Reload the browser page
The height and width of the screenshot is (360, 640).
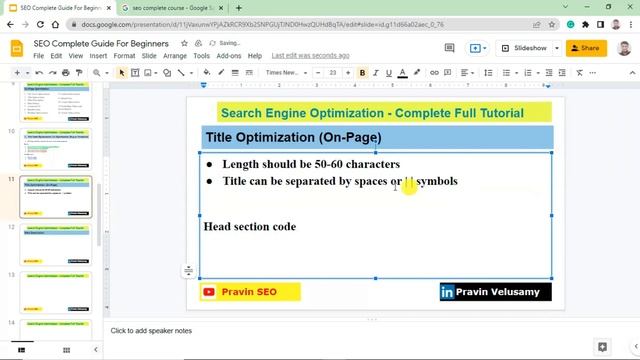point(40,24)
